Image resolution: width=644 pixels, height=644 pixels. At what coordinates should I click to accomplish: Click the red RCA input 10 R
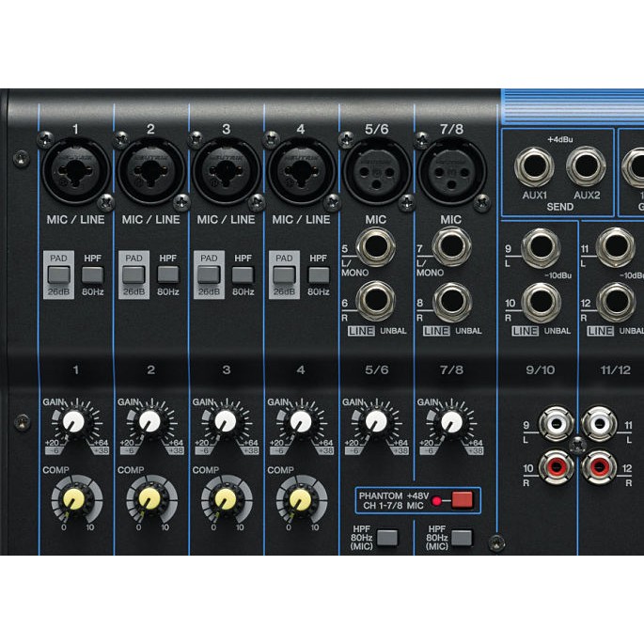point(549,465)
